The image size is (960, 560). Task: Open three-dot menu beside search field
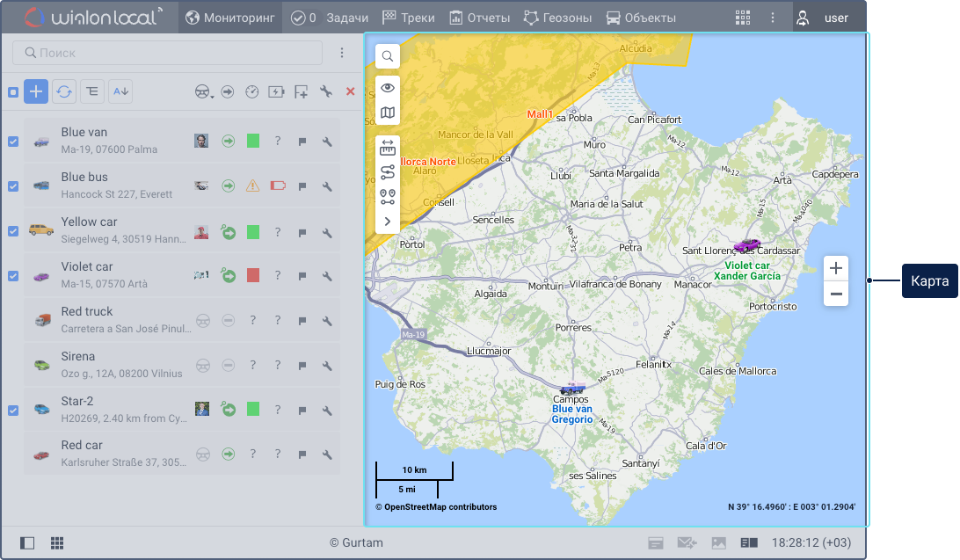pyautogui.click(x=342, y=53)
